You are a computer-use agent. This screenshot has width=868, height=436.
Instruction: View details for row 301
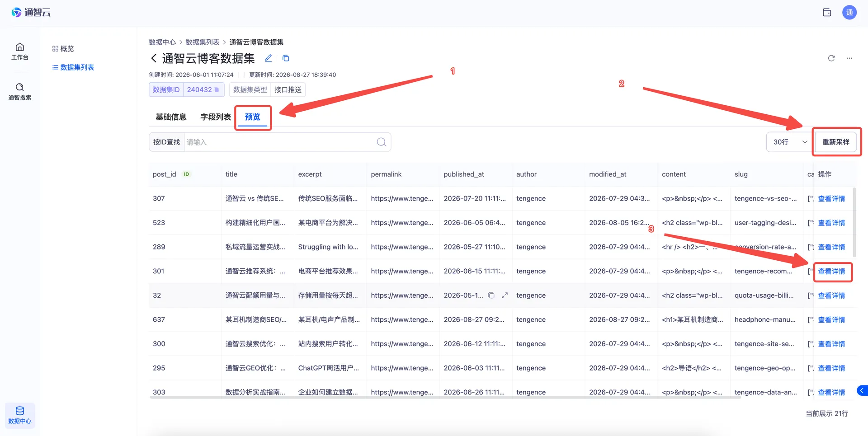click(831, 272)
